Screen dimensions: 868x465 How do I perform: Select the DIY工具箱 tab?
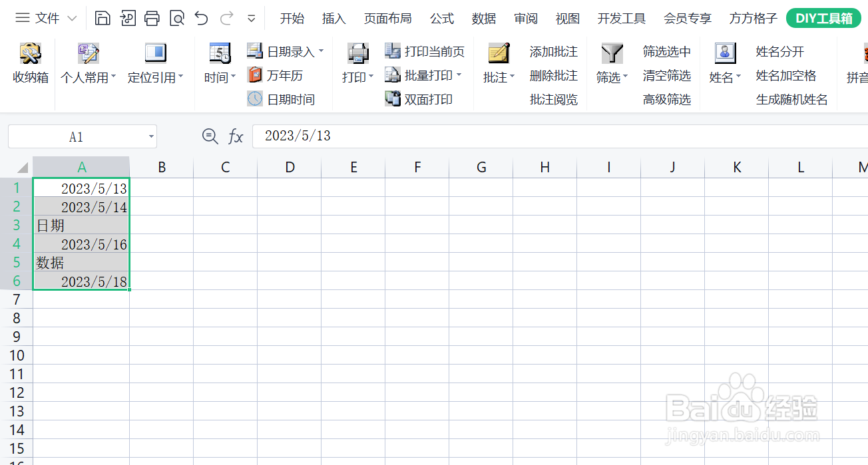click(823, 19)
